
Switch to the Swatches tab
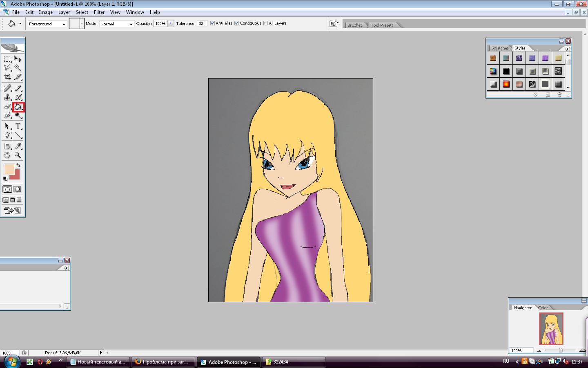click(500, 48)
